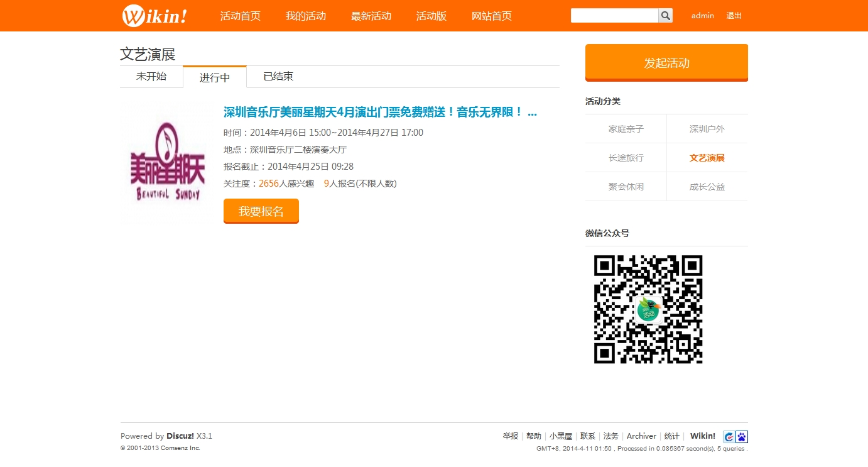
Task: Select the 家庭亲子 category
Action: [x=626, y=128]
